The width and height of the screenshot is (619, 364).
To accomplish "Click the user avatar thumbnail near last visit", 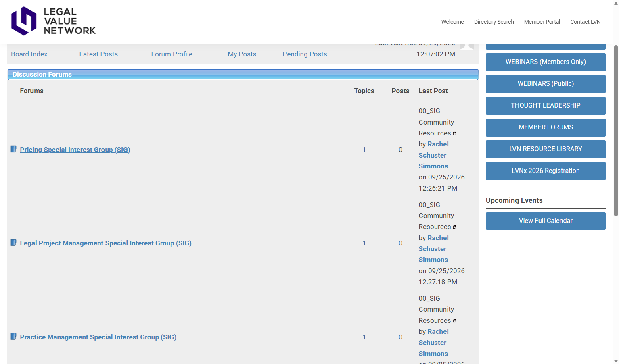I will pos(467,47).
